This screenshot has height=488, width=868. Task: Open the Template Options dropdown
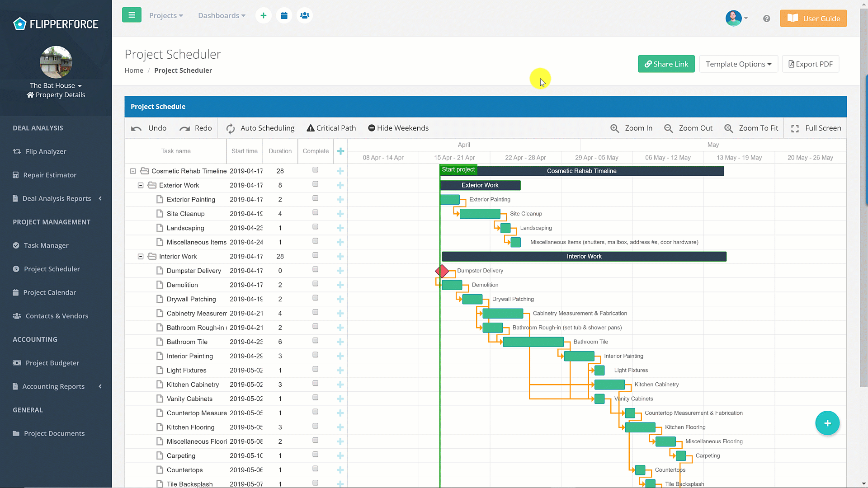738,64
